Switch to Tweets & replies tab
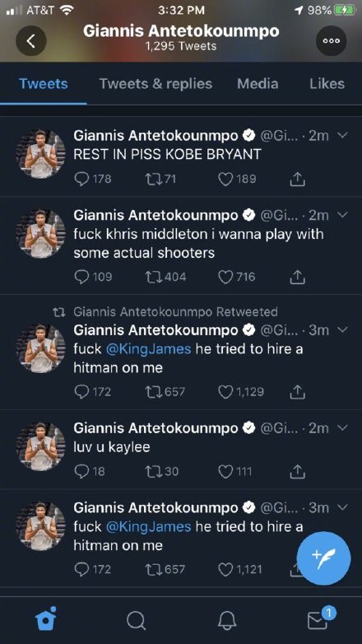The image size is (362, 644). [156, 84]
